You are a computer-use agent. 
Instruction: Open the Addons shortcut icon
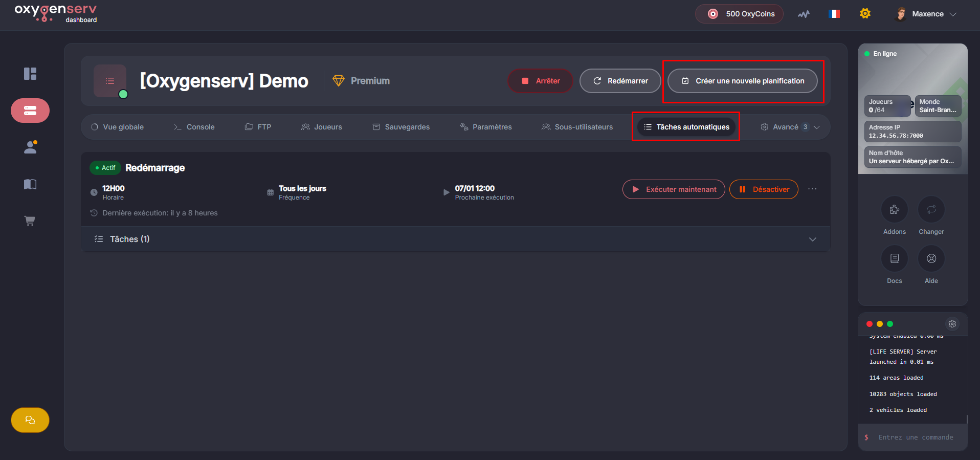pyautogui.click(x=894, y=209)
